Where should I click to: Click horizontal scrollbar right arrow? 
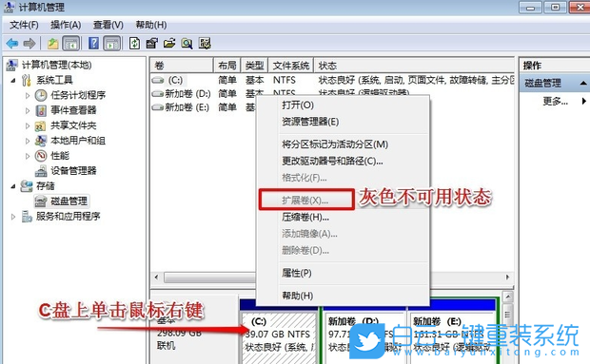click(x=507, y=278)
